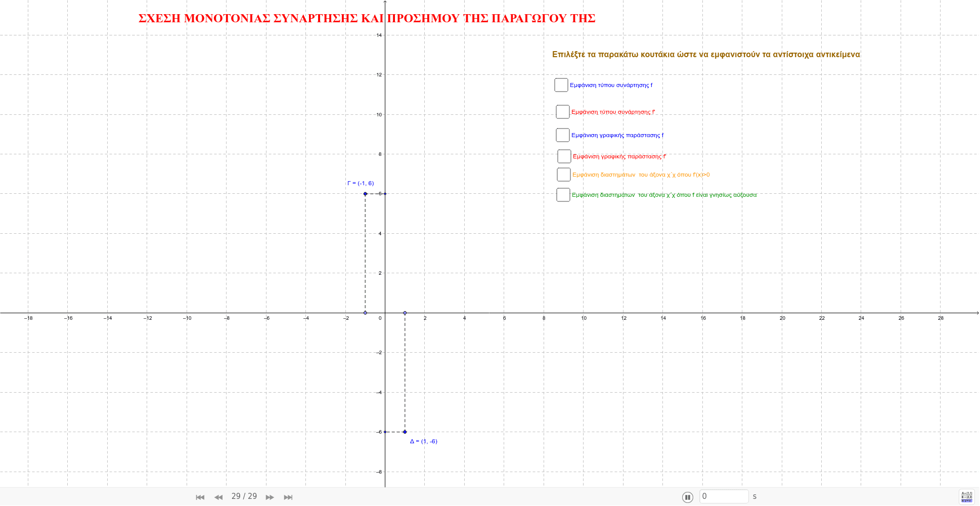Toggle checkbox for graph of f'

564,156
